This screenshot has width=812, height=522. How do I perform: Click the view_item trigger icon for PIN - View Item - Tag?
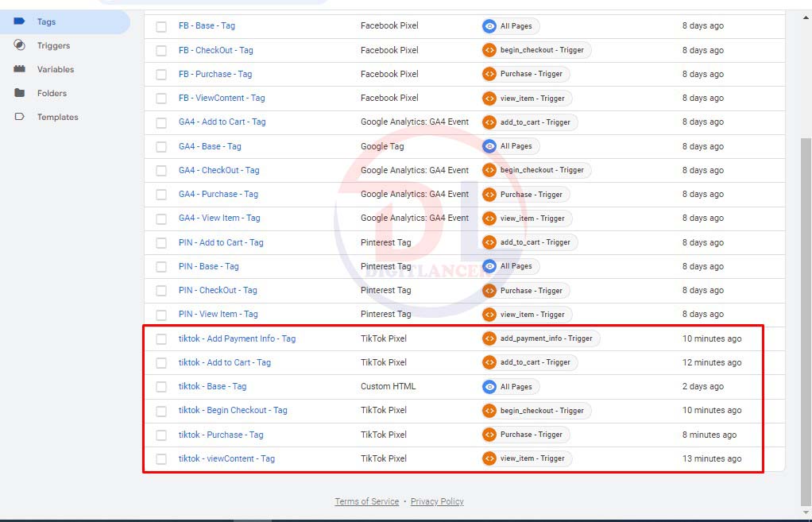[489, 315]
